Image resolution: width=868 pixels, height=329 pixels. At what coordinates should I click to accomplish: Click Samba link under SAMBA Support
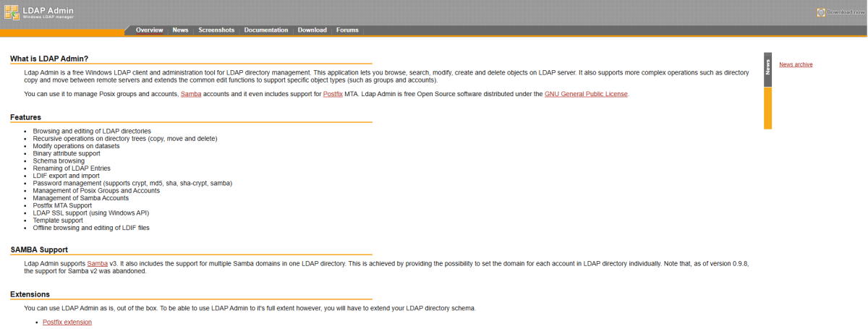(x=97, y=263)
